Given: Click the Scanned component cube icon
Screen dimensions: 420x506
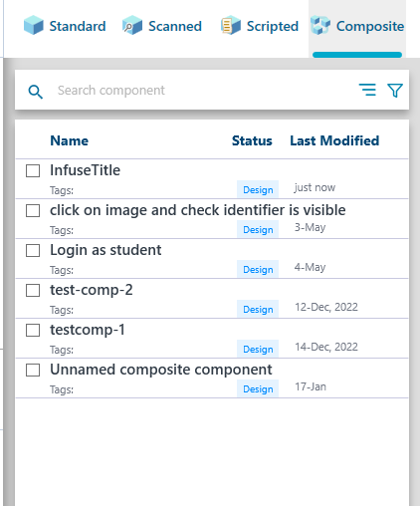Looking at the screenshot, I should tap(132, 25).
